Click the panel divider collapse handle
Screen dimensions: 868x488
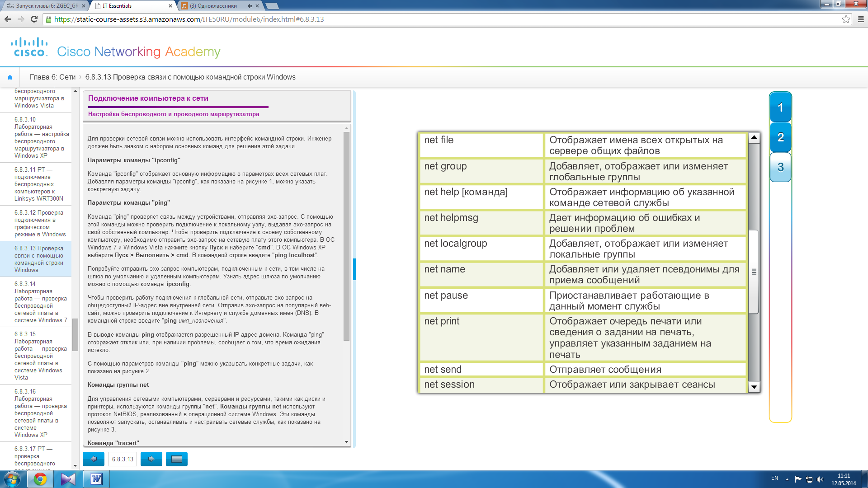(x=354, y=269)
